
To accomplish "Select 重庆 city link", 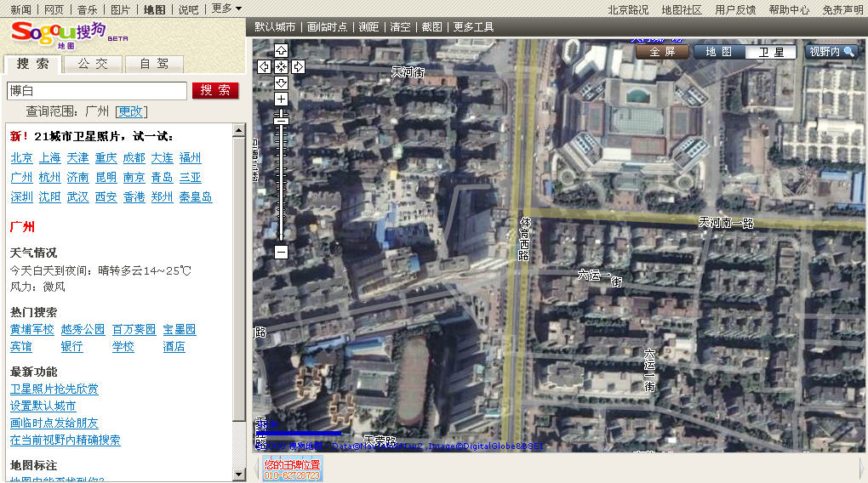I will 106,157.
